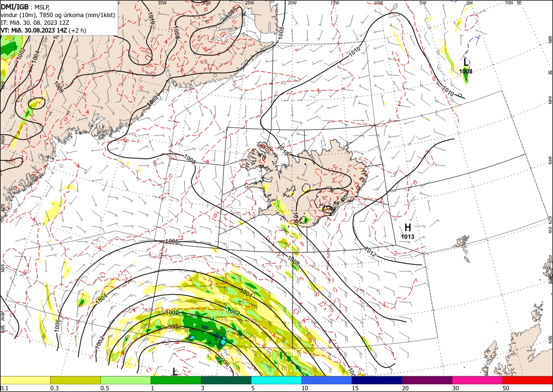Select the legend value "0.5"
The height and width of the screenshot is (392, 553).
[x=105, y=388]
